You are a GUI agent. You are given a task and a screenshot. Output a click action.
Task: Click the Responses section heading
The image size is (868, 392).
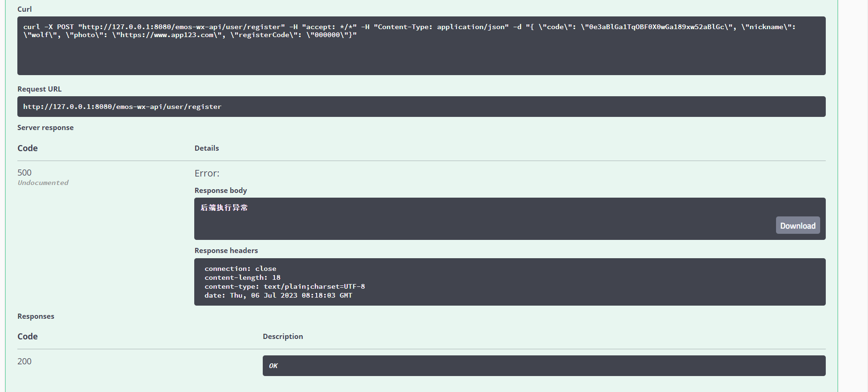(x=36, y=316)
